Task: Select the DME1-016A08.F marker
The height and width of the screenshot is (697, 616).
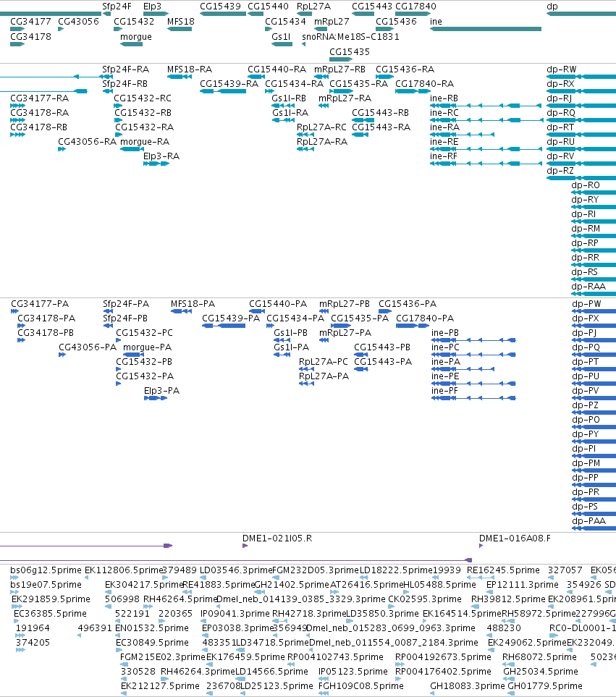Action: point(481,546)
